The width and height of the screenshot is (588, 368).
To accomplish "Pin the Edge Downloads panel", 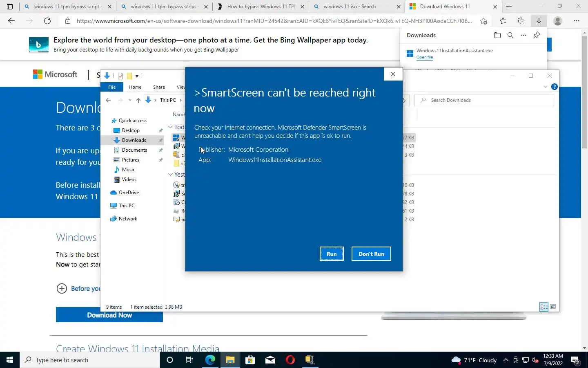I will click(x=537, y=35).
